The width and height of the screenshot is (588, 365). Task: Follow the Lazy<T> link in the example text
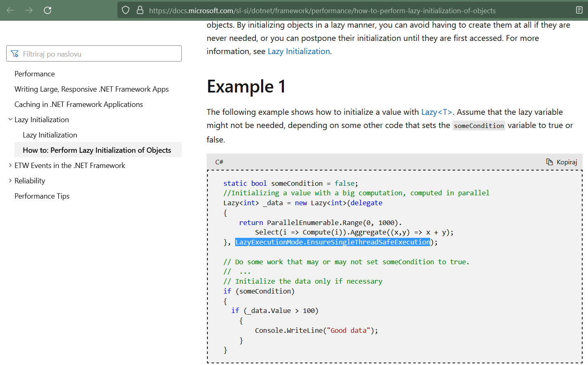pos(436,111)
